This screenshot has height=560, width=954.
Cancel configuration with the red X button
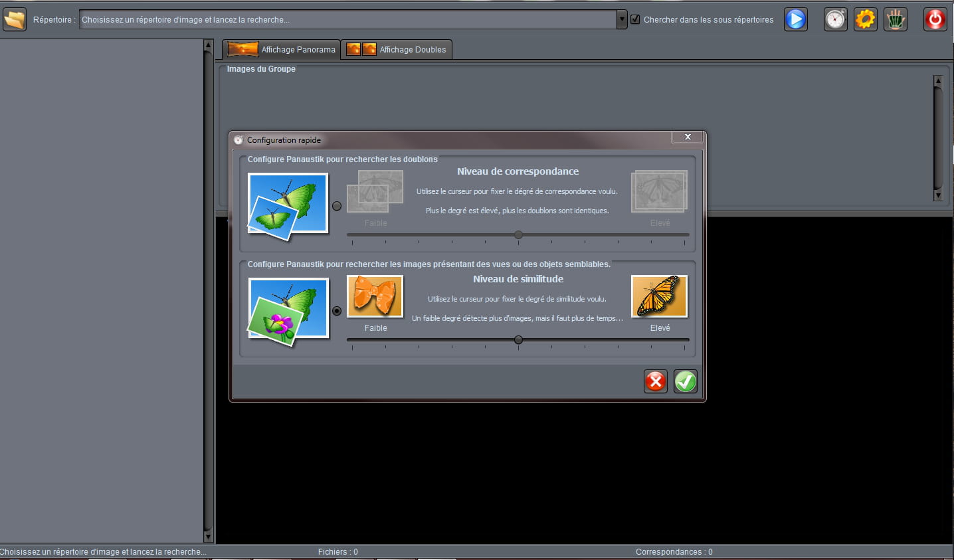(655, 381)
